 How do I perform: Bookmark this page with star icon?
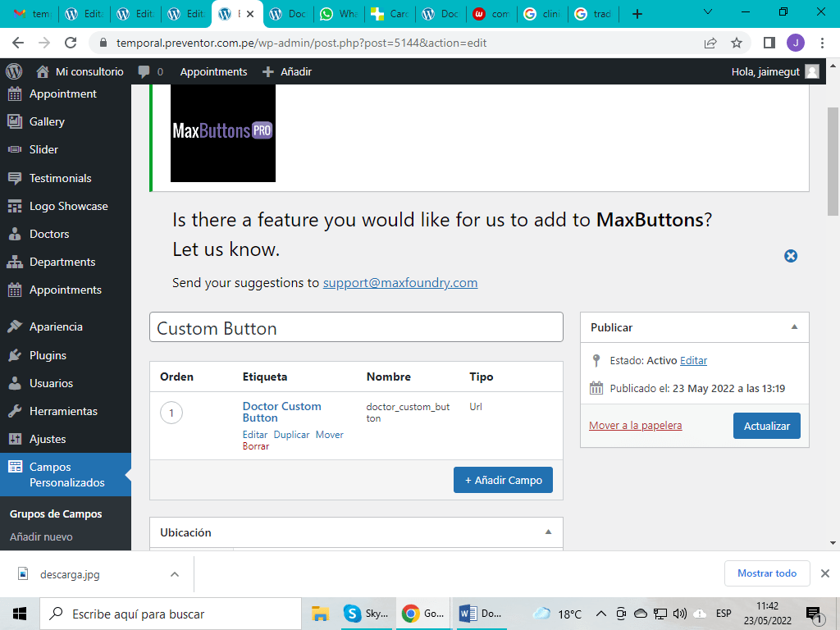(x=737, y=43)
